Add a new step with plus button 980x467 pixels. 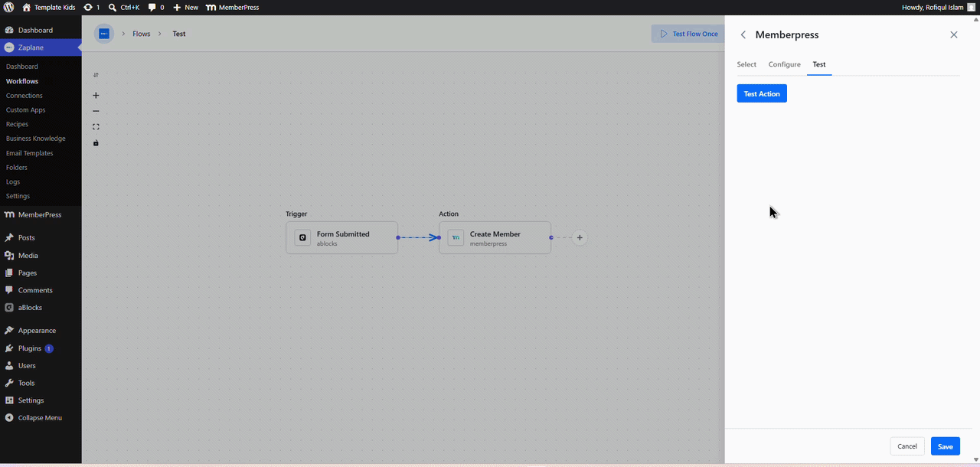coord(580,237)
